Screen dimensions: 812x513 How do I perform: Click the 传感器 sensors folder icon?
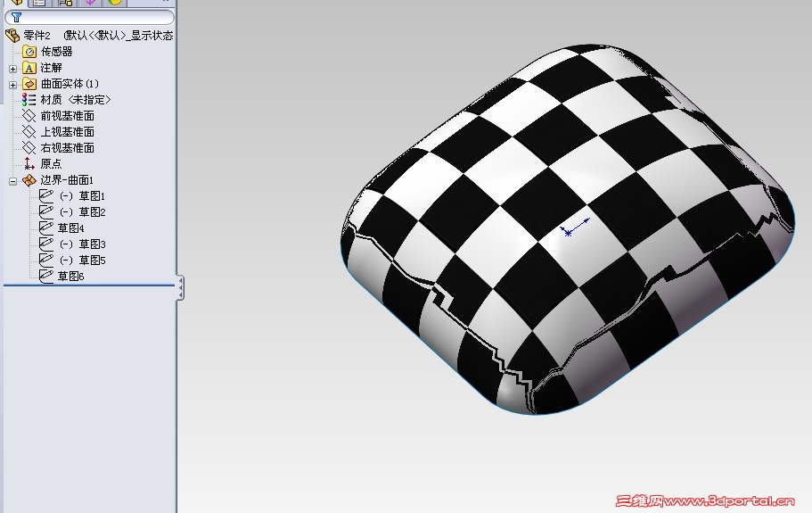click(29, 52)
